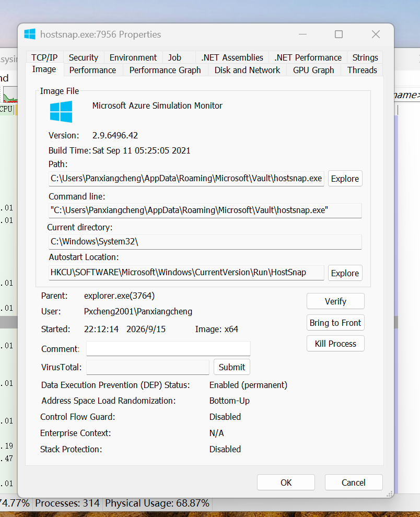Click Explore next to Autostart Location
Screen dimensions: 420x517
coord(345,273)
